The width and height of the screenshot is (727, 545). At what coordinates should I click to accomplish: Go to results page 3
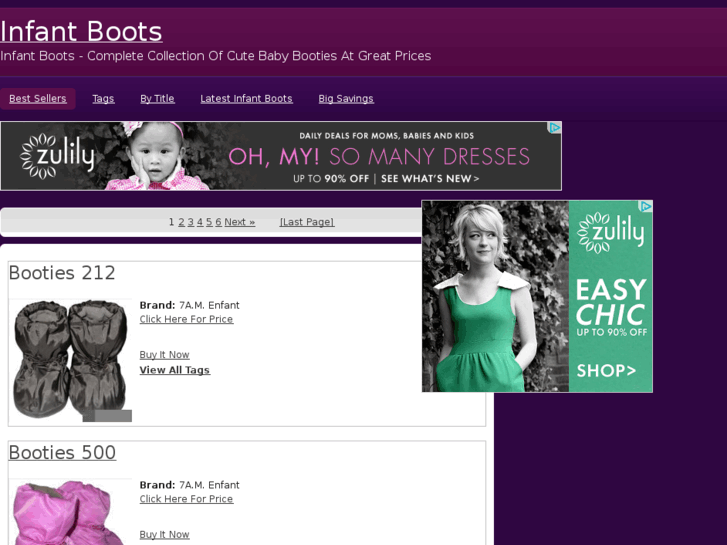(x=191, y=222)
